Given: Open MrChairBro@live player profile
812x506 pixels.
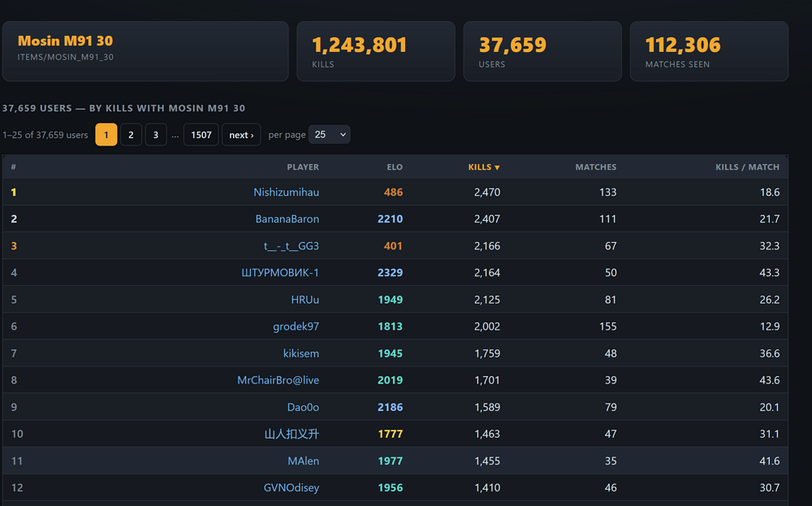Looking at the screenshot, I should tap(278, 380).
